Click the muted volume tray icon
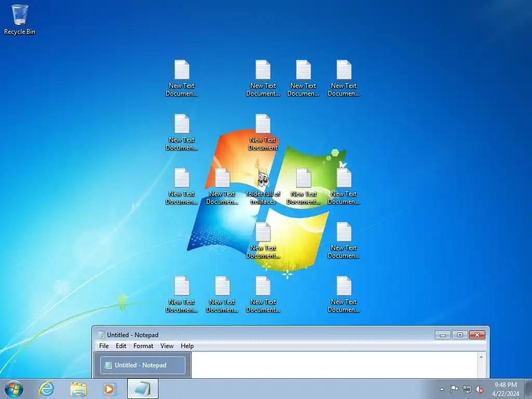The height and width of the screenshot is (399, 532). 480,389
